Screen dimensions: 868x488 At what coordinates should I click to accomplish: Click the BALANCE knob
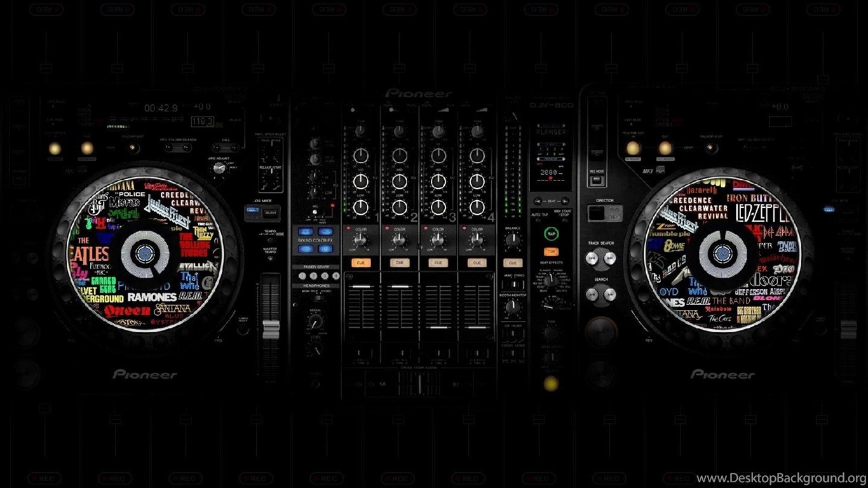[512, 240]
